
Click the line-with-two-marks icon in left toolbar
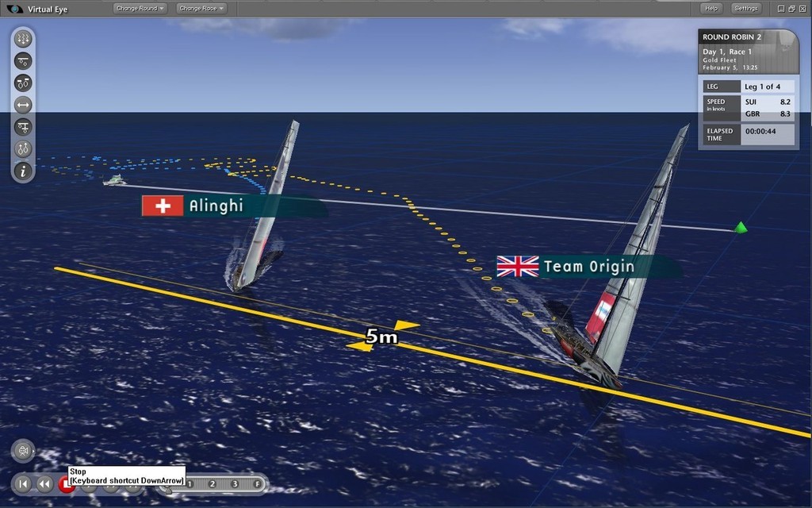point(23,61)
